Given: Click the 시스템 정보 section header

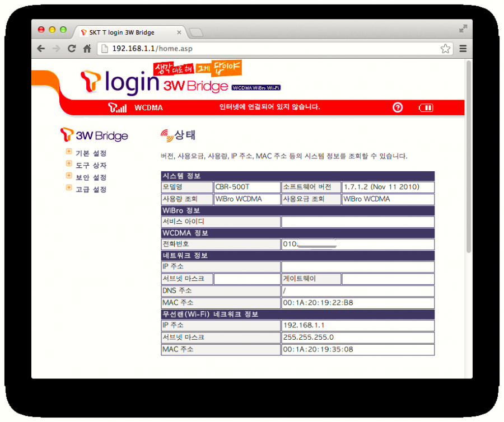Looking at the screenshot, I should [x=298, y=176].
